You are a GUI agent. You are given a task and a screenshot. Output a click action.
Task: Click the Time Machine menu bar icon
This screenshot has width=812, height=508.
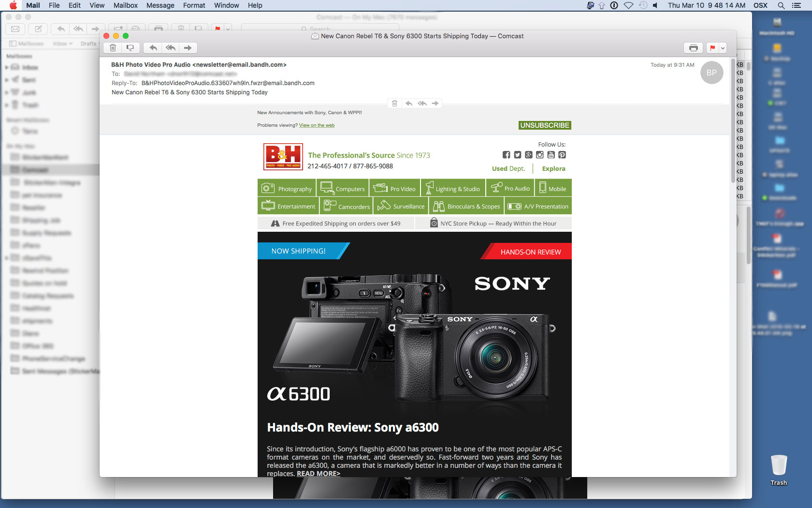pos(643,5)
